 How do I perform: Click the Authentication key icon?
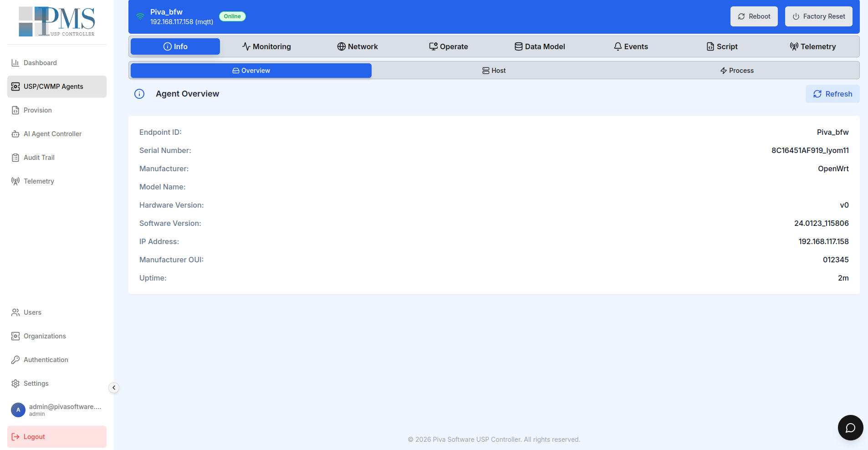click(x=15, y=360)
